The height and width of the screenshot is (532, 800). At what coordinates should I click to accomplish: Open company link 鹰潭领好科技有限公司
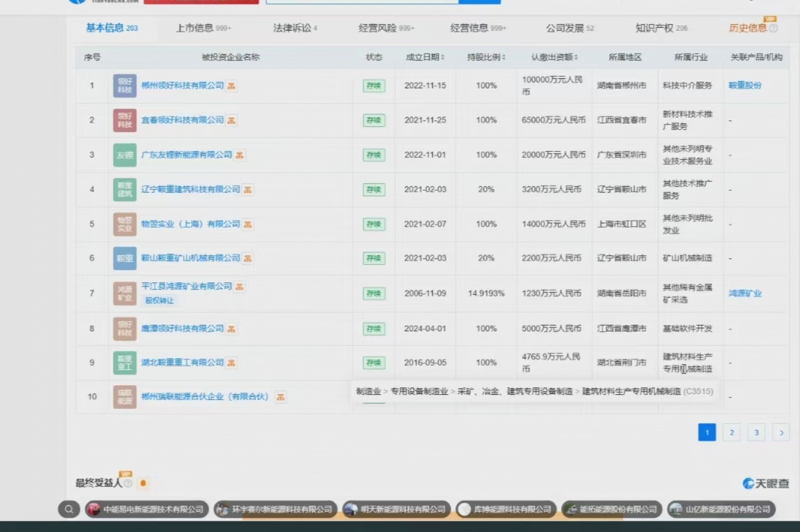[x=183, y=329]
